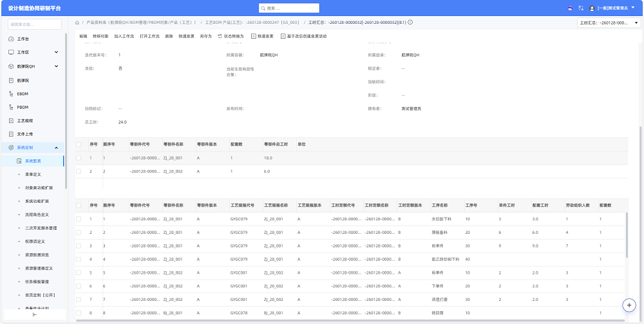Viewport: 644px width, 324px height.
Task: Click the top 搜索 input field
Action: click(x=289, y=8)
